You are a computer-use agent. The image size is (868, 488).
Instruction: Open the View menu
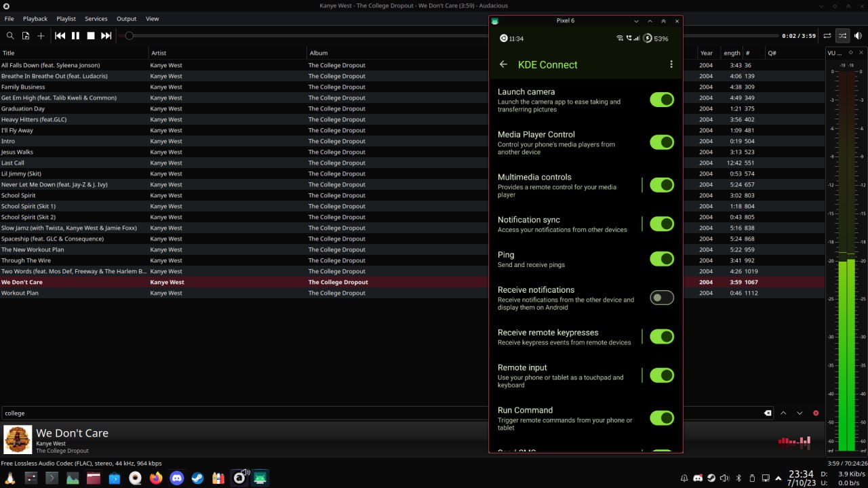pyautogui.click(x=153, y=19)
